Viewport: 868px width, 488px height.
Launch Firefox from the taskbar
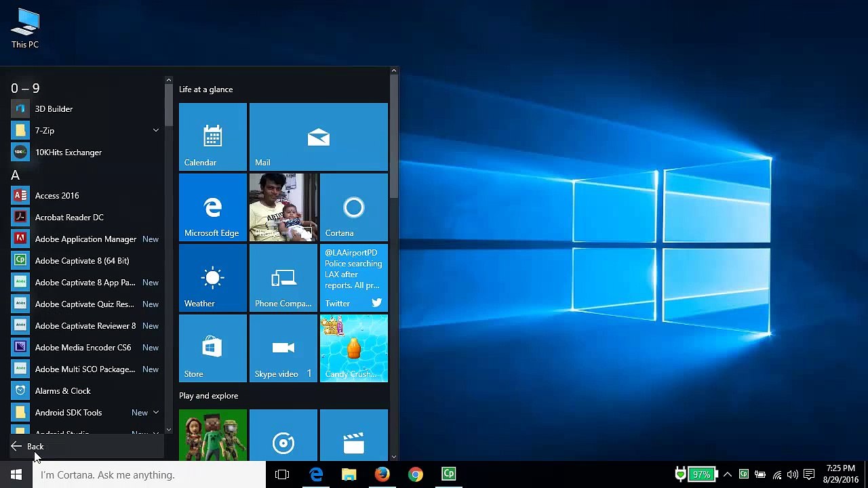(x=382, y=474)
